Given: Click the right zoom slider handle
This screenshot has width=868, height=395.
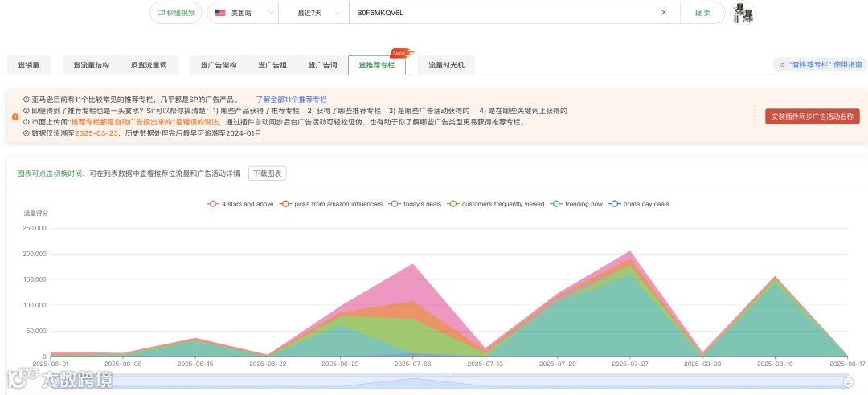Looking at the screenshot, I should coord(847,381).
